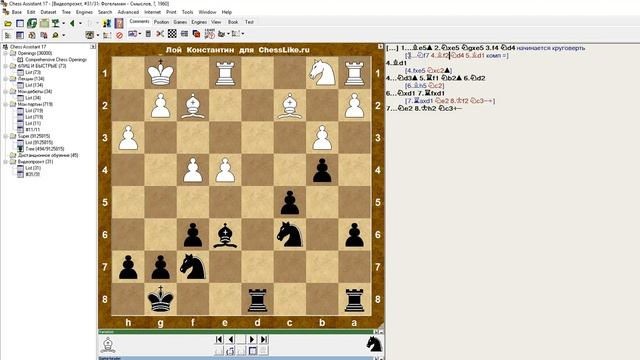Open the Base menu
This screenshot has height=360, width=640.
point(16,12)
